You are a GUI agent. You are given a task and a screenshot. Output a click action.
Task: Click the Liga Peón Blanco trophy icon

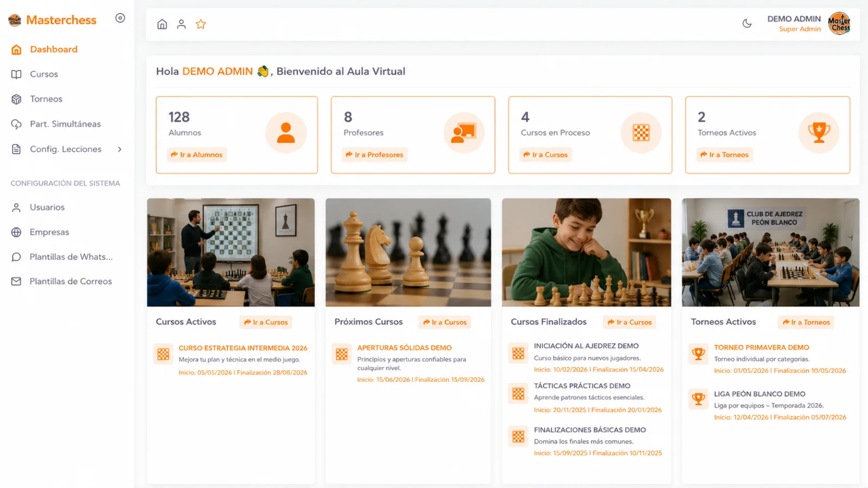(698, 400)
